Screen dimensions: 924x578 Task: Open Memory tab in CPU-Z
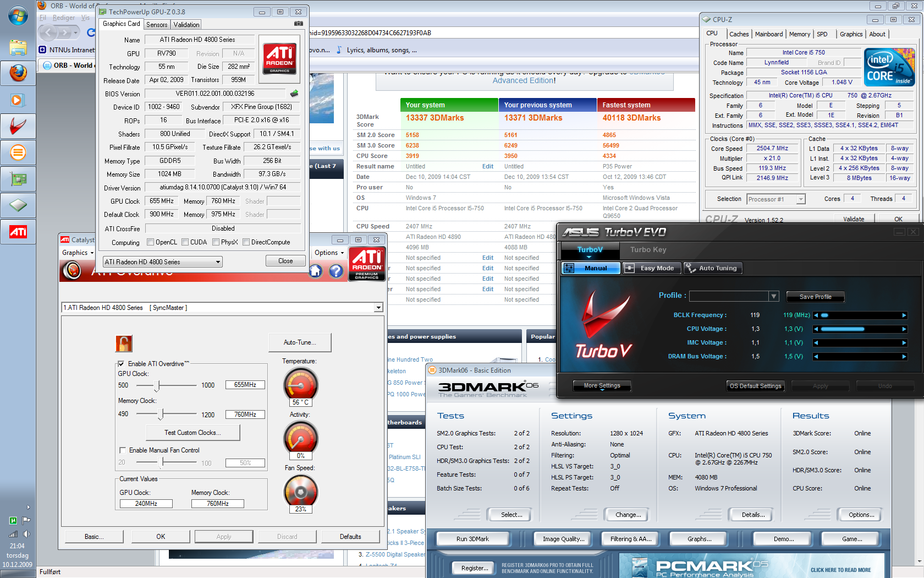(800, 34)
